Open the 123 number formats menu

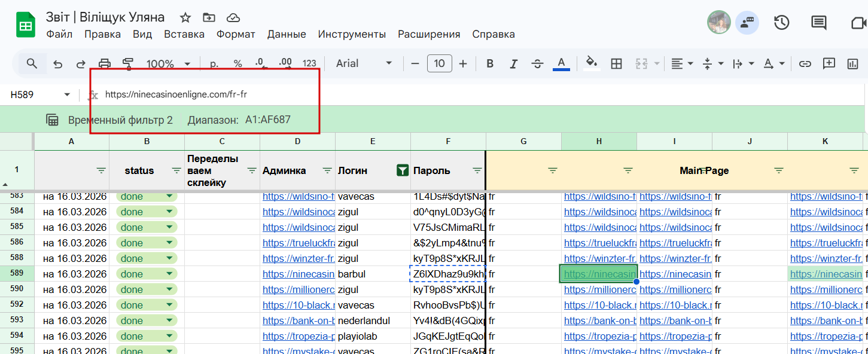tap(309, 63)
